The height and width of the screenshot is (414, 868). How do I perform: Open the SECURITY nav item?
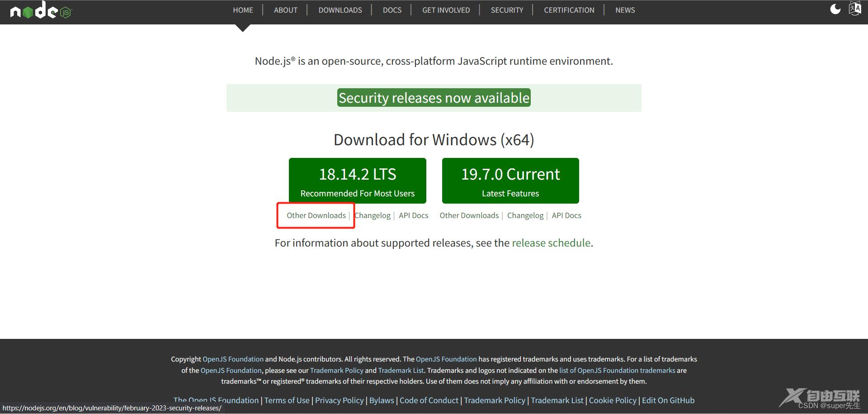[507, 10]
